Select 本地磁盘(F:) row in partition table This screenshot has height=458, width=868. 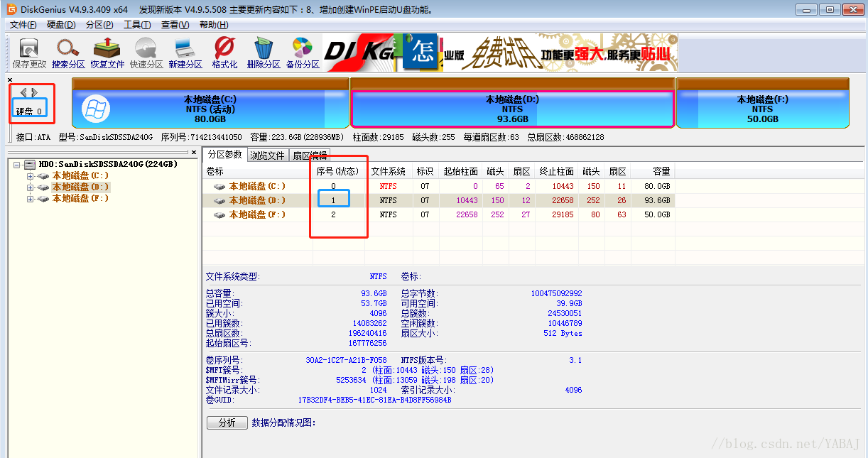point(438,214)
